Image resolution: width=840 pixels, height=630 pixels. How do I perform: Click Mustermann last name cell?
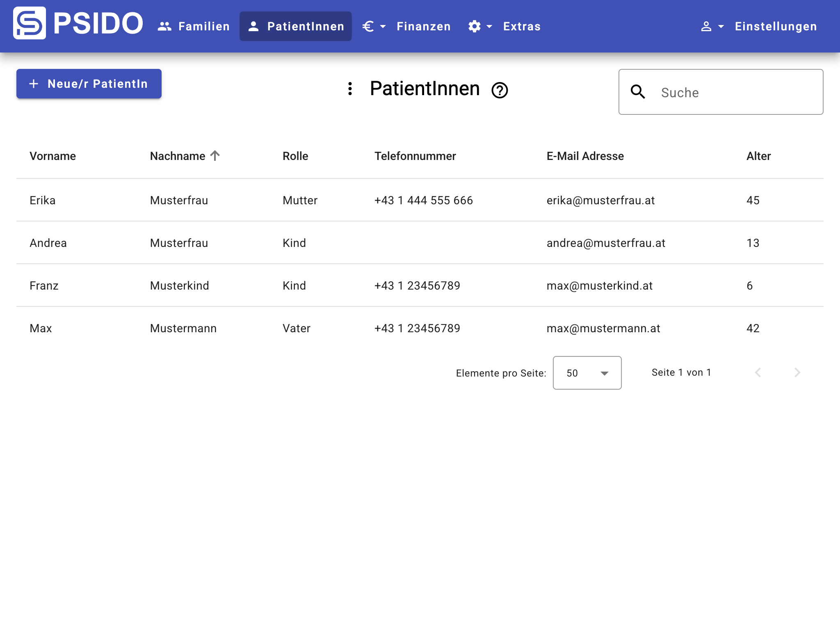coord(183,328)
